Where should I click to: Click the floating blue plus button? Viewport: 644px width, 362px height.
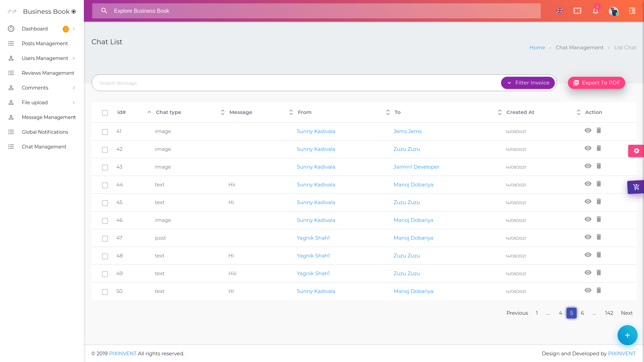[627, 335]
